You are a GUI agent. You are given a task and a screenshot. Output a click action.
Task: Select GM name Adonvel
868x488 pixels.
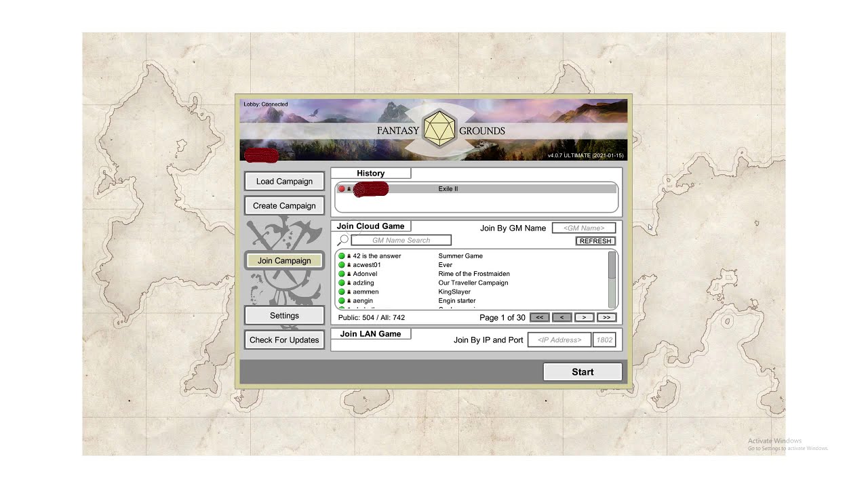pyautogui.click(x=365, y=274)
